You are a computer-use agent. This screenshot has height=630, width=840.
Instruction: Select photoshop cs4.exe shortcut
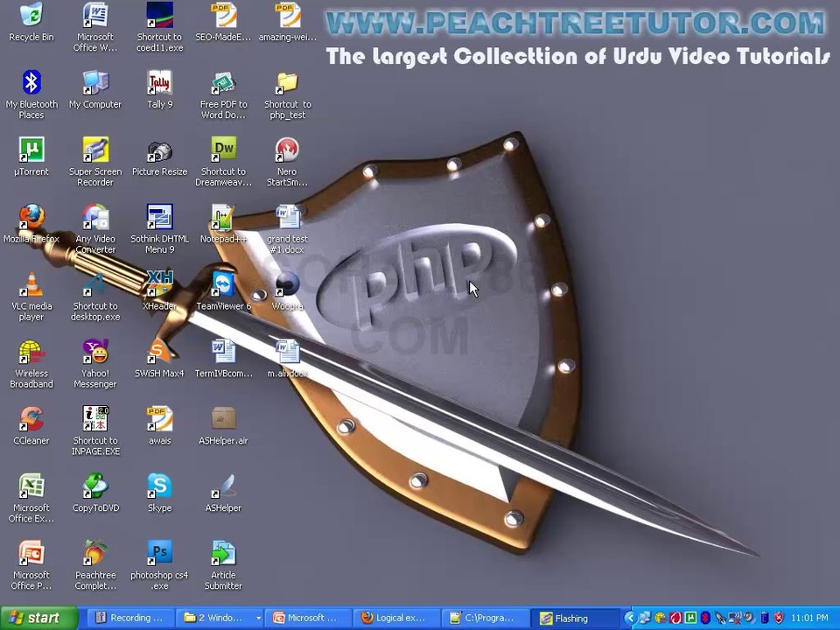(x=159, y=565)
